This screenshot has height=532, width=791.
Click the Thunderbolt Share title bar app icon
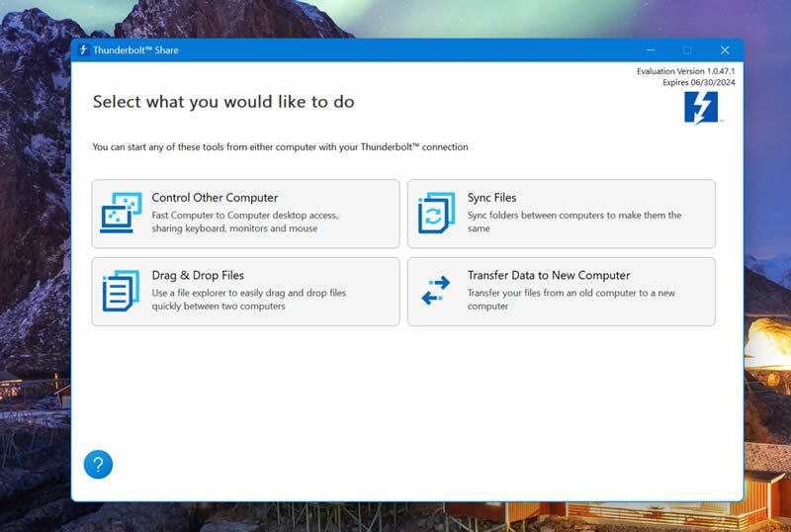pos(83,50)
